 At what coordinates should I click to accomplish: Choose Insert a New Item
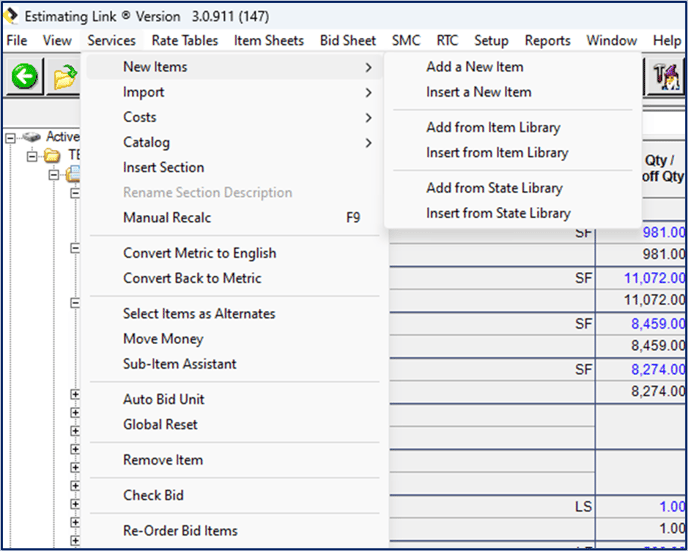[x=512, y=92]
